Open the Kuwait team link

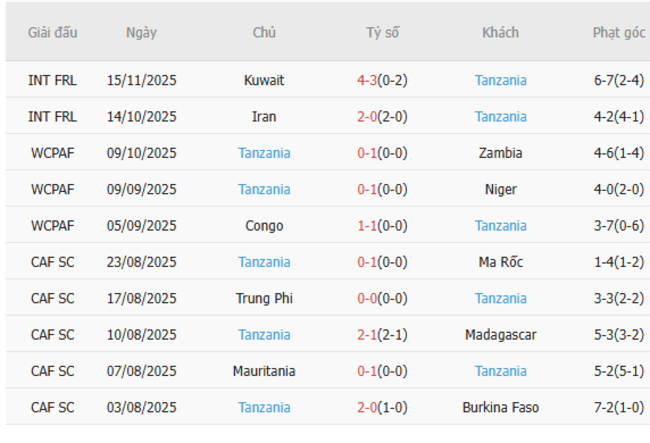tap(264, 80)
